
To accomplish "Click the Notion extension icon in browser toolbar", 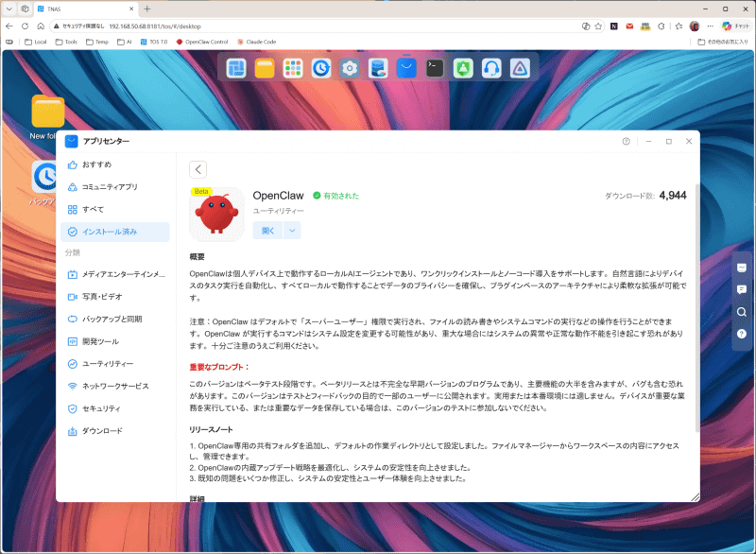I will pyautogui.click(x=613, y=26).
